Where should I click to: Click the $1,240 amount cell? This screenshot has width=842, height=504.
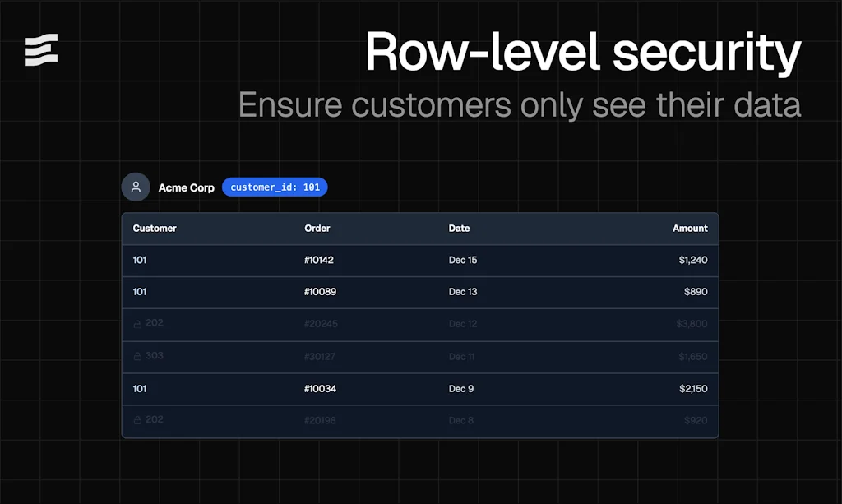click(692, 260)
